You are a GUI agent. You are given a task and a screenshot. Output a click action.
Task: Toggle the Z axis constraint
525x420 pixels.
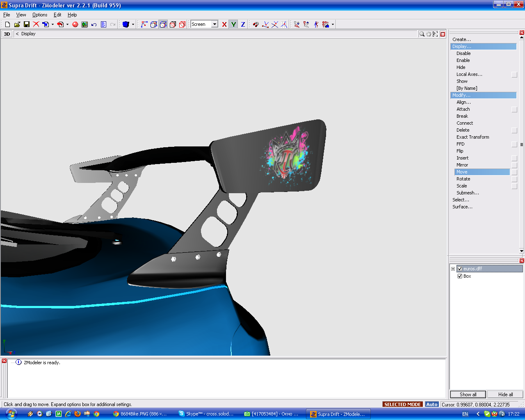(243, 25)
